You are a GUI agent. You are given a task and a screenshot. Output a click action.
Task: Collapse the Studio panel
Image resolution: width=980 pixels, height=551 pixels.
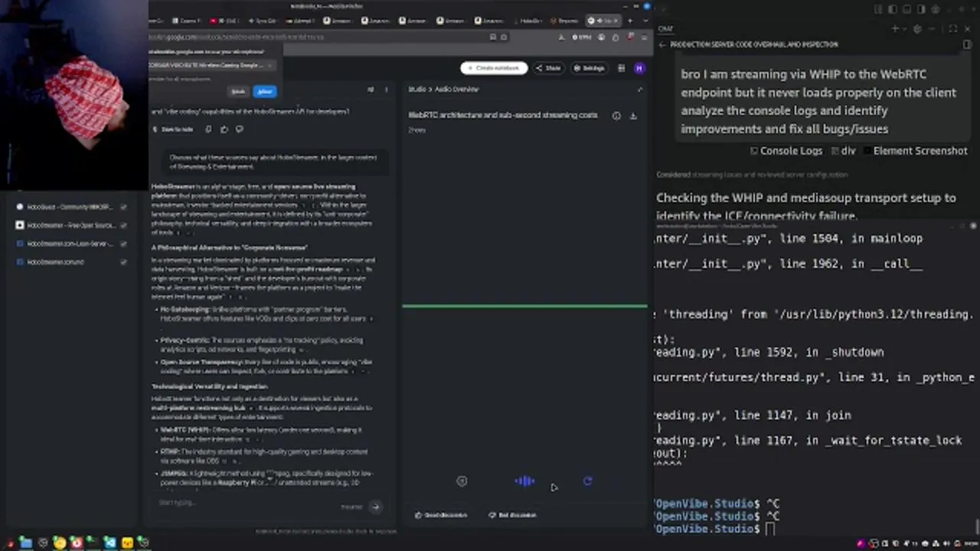(639, 90)
